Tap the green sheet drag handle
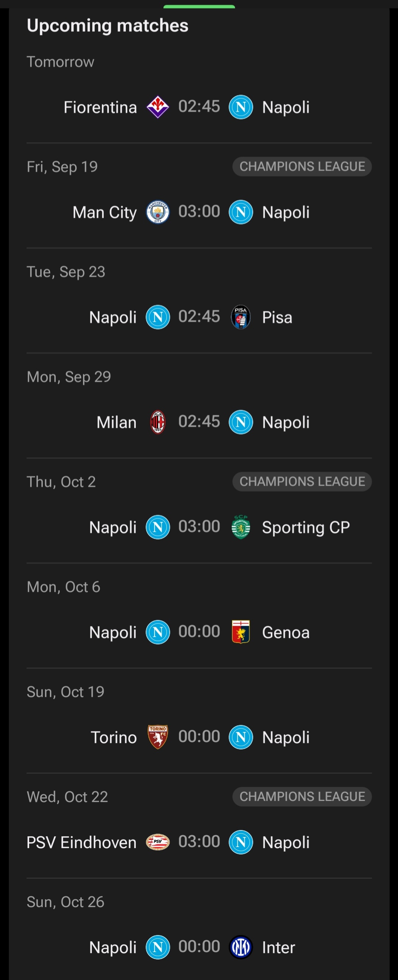Screen dimensions: 398x980 (199, 7)
